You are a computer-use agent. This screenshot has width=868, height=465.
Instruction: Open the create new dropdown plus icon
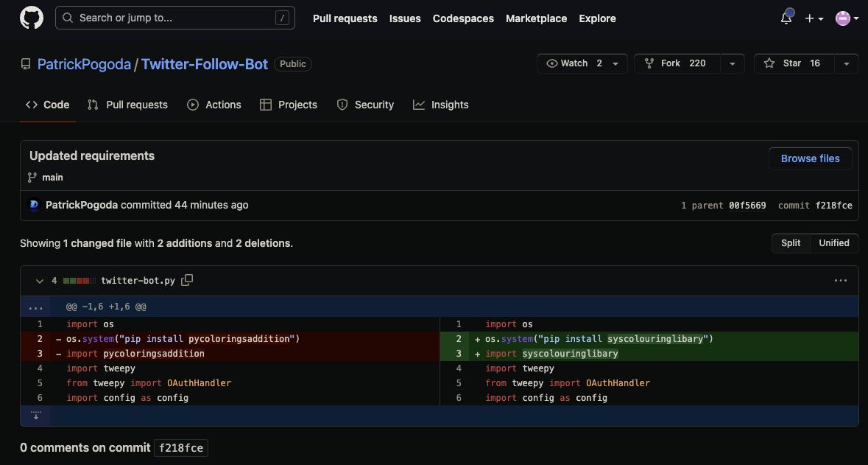click(813, 18)
